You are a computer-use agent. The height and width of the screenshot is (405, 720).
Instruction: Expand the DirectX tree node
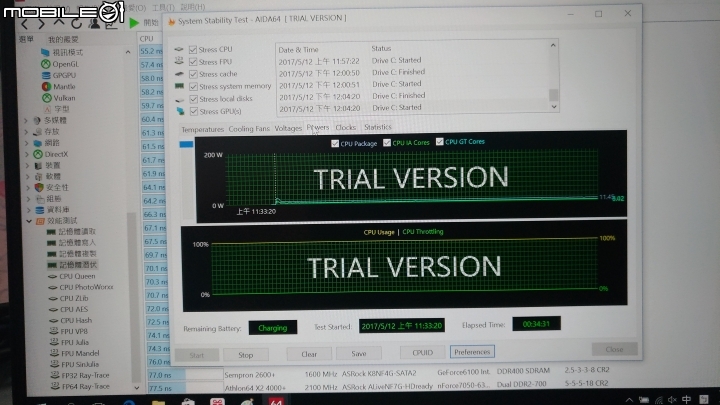click(x=27, y=154)
